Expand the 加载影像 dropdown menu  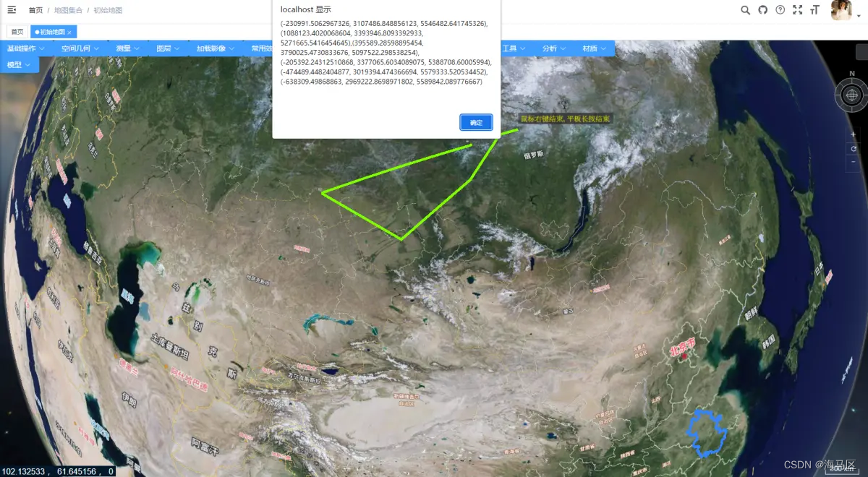tap(216, 48)
